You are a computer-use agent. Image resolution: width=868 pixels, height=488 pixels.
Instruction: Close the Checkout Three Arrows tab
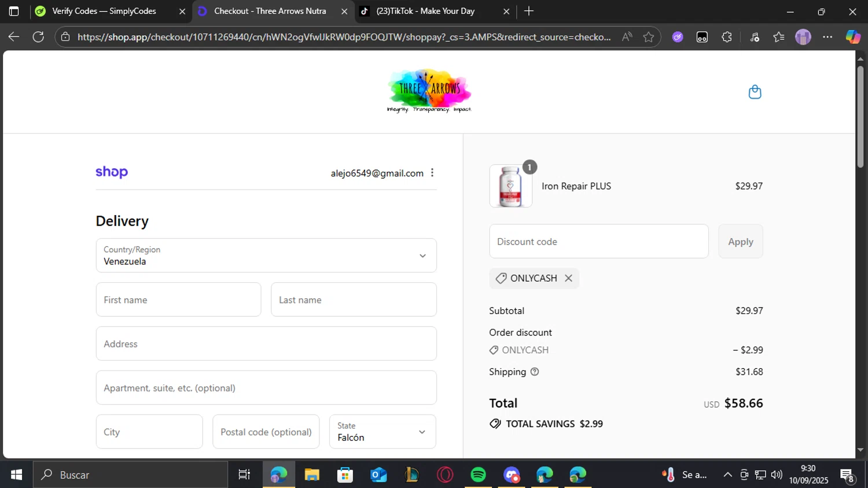coord(344,11)
